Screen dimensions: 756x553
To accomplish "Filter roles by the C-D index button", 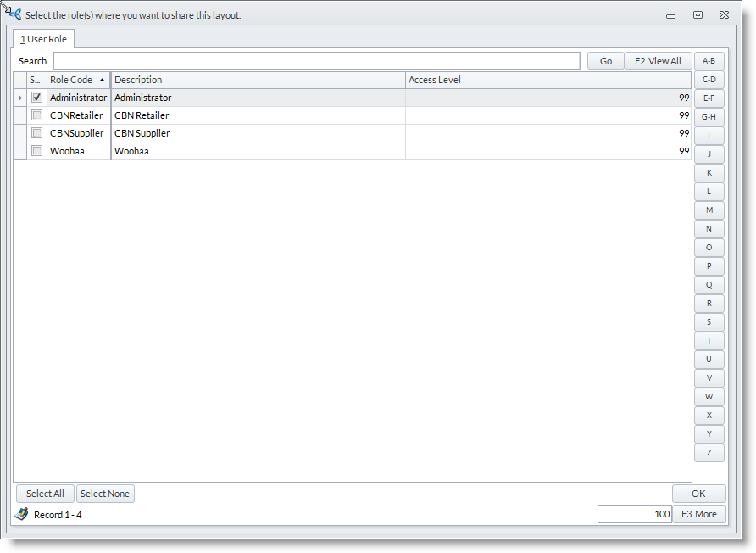I will tap(709, 80).
